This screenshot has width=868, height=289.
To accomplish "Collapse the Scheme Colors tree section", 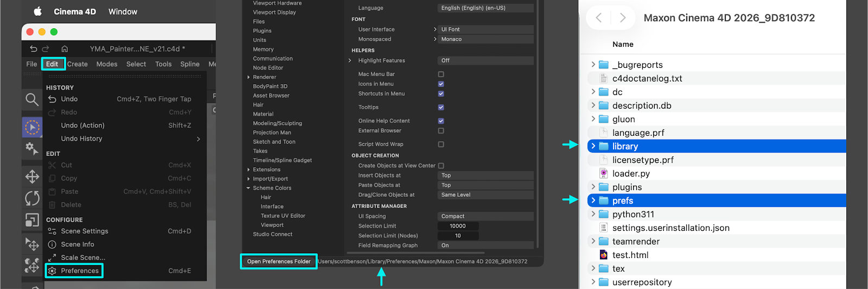I will pyautogui.click(x=248, y=189).
